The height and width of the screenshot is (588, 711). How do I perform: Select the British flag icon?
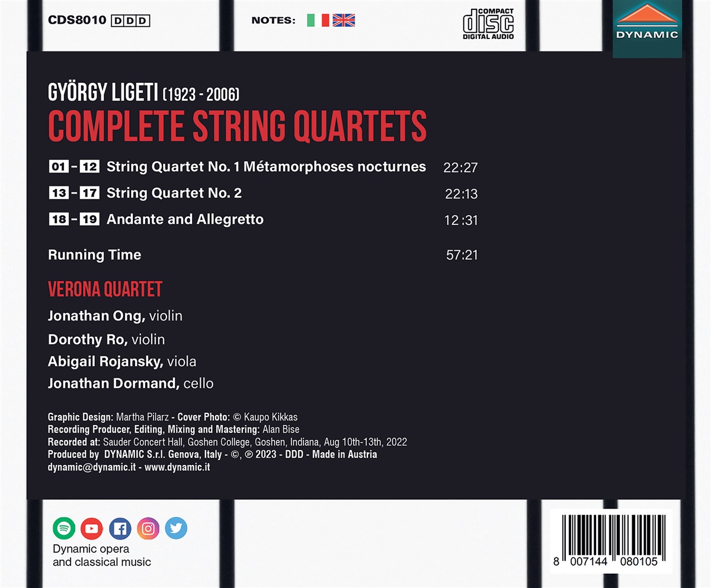[x=344, y=20]
